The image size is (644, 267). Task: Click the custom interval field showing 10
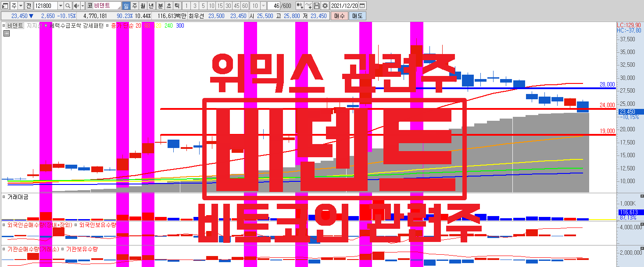click(x=255, y=6)
